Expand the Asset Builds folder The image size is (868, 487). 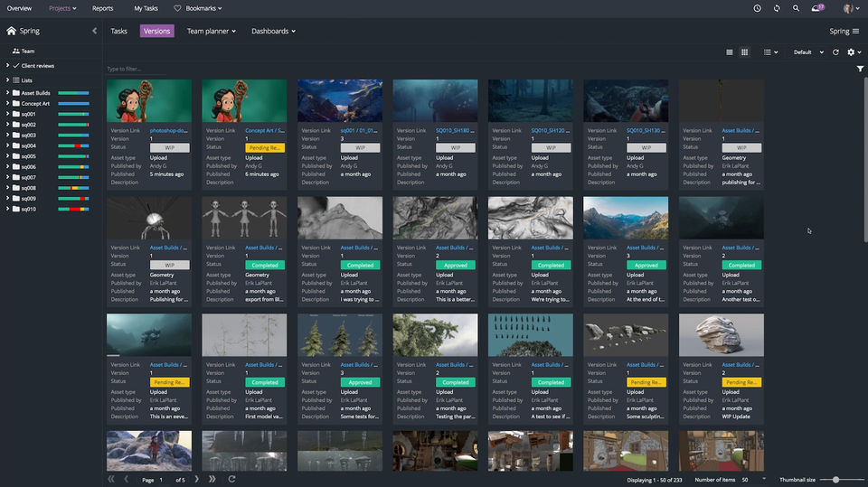(x=7, y=93)
